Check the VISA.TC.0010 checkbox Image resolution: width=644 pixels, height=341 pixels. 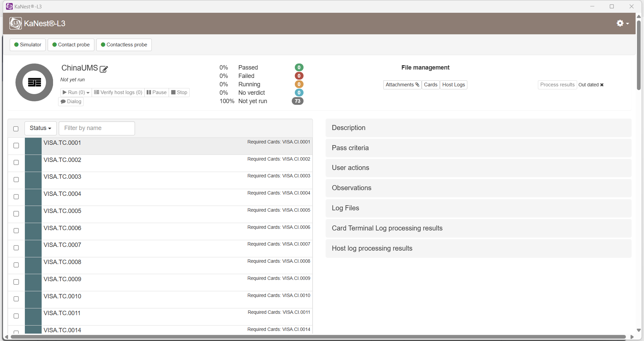(16, 299)
